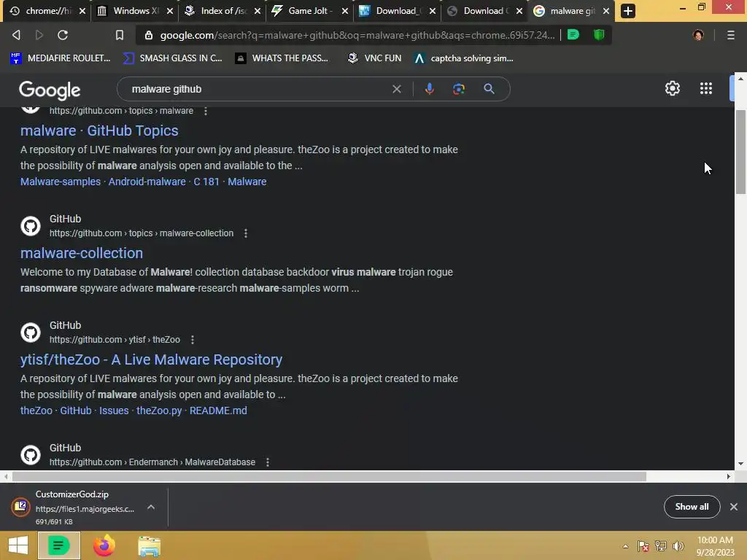The height and width of the screenshot is (560, 747).
Task: Start voice search with the microphone icon
Action: 429,89
